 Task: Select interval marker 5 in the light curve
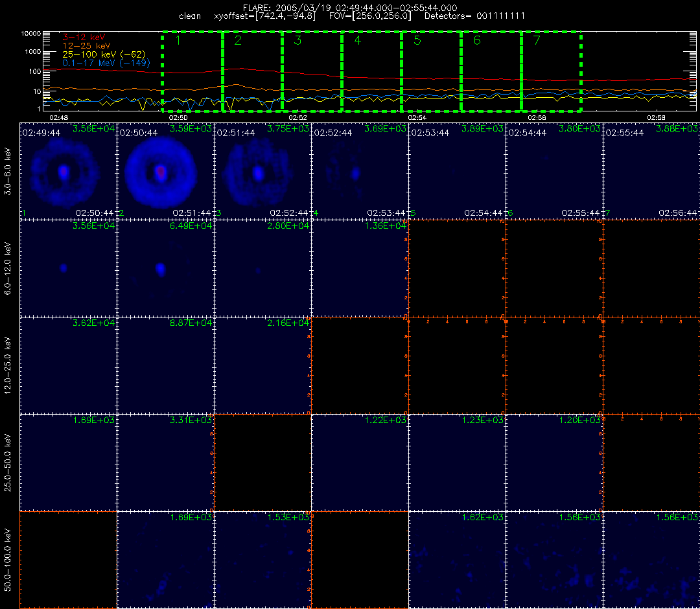[x=417, y=40]
